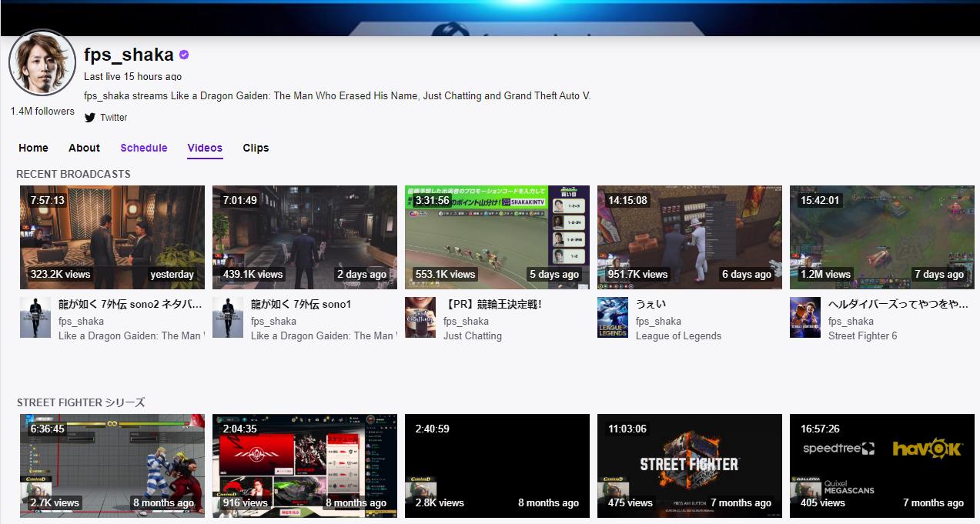The image size is (980, 524).
Task: Go to the Clips tab
Action: point(256,148)
